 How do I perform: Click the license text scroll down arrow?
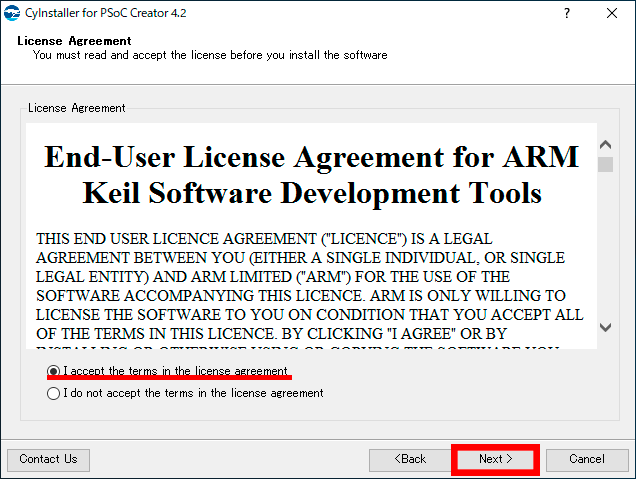605,327
